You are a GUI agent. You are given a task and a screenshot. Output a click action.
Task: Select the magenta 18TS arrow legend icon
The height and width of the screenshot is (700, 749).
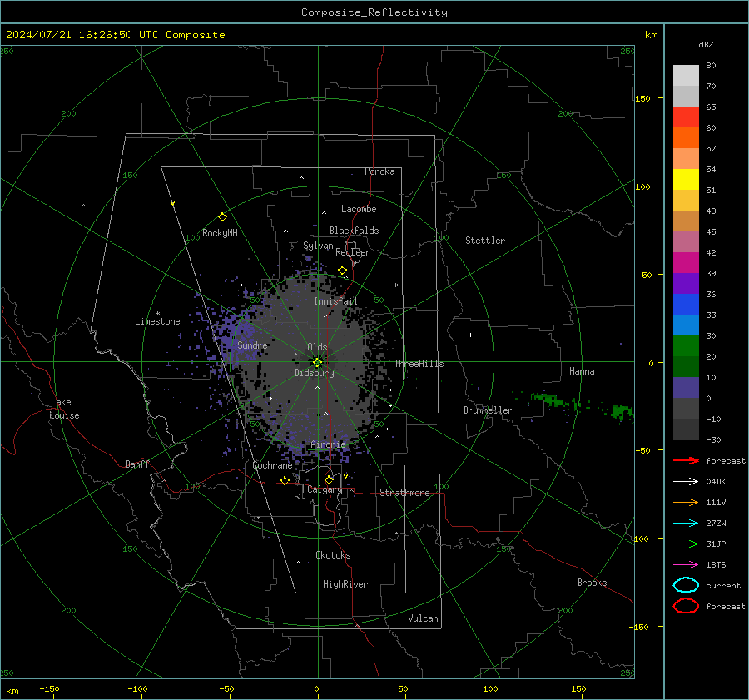686,565
